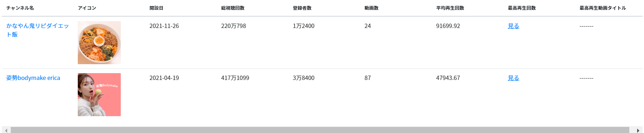Click 見る link in first row

tap(513, 26)
